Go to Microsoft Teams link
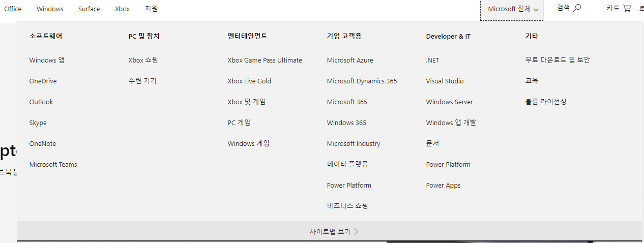 tap(53, 164)
